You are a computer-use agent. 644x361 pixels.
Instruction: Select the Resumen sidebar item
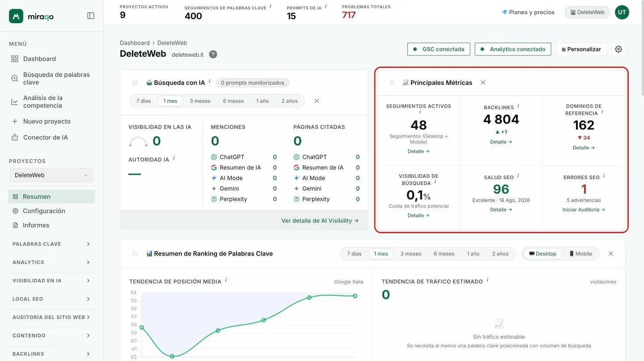pos(51,197)
